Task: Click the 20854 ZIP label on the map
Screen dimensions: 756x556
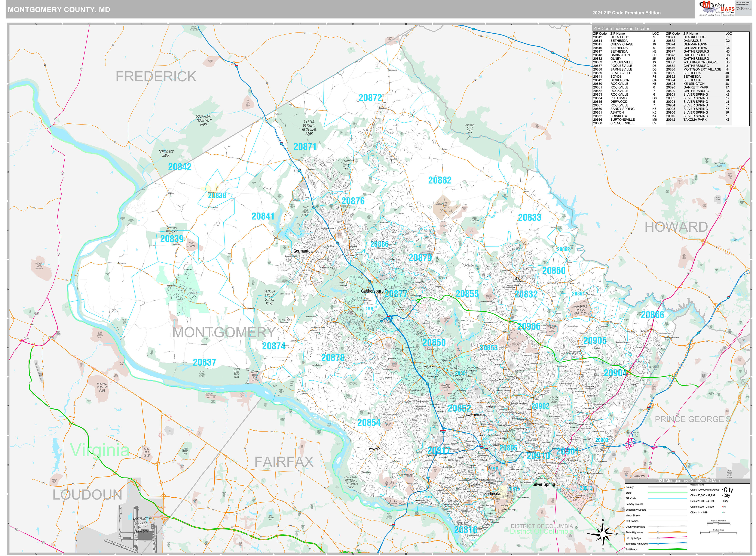Action: pos(369,423)
